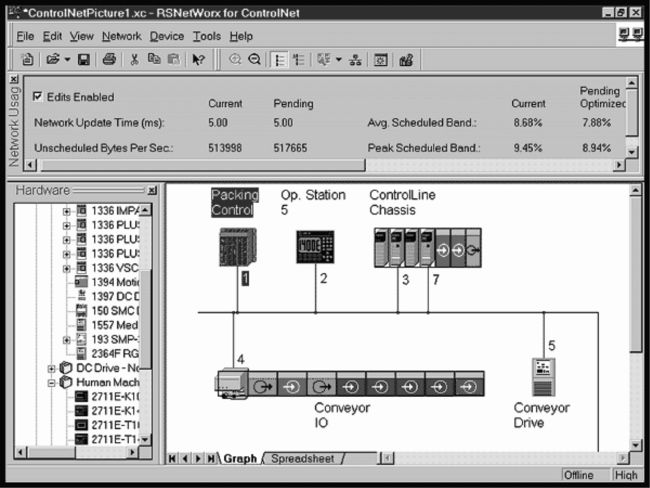Image resolution: width=650 pixels, height=488 pixels.
Task: Toggle the pressed list view toolbar icon
Action: [279, 60]
